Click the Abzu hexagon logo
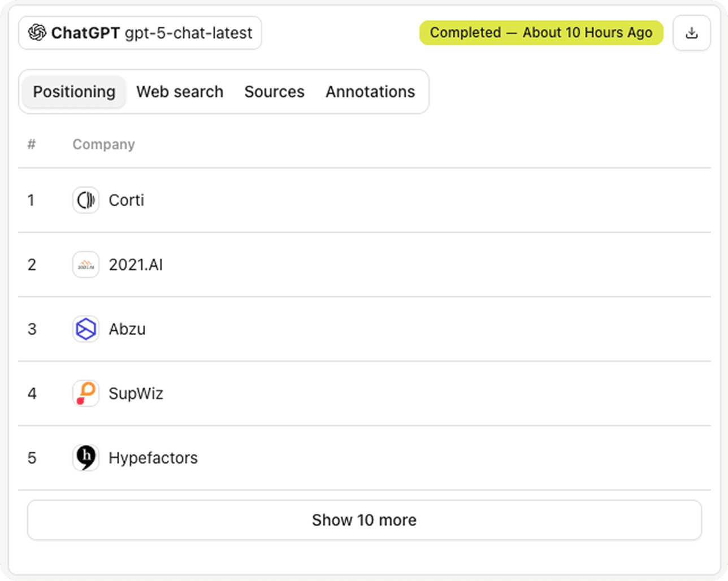The image size is (728, 581). pos(86,329)
